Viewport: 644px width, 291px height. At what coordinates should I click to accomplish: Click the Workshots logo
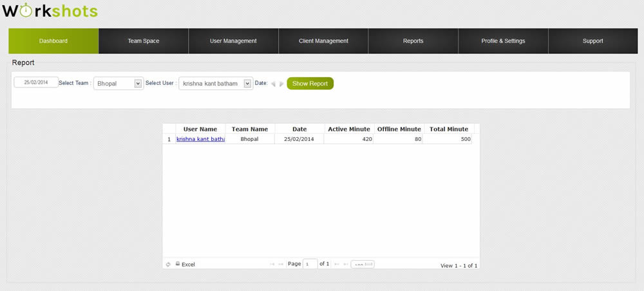click(50, 11)
